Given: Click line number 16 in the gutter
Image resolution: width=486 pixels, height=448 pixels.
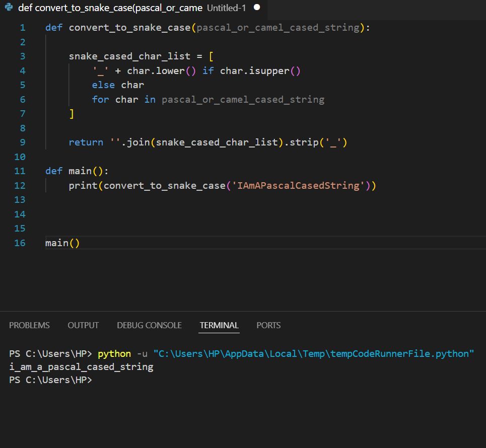Looking at the screenshot, I should coord(20,243).
